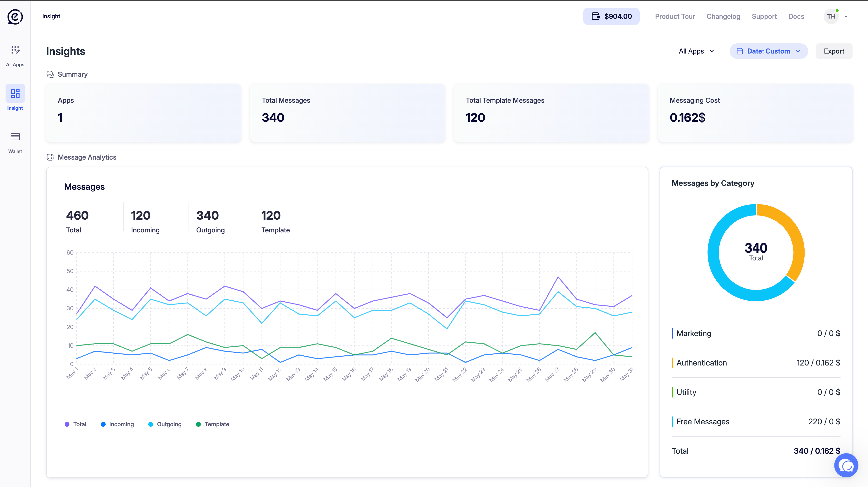
Task: Click the Authentication category row
Action: pos(756,363)
